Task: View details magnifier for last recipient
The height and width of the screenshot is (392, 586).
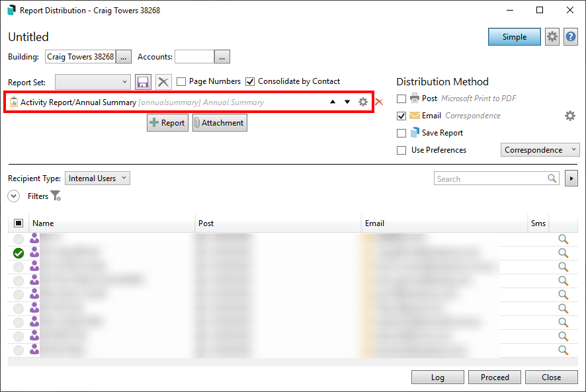Action: pyautogui.click(x=564, y=350)
